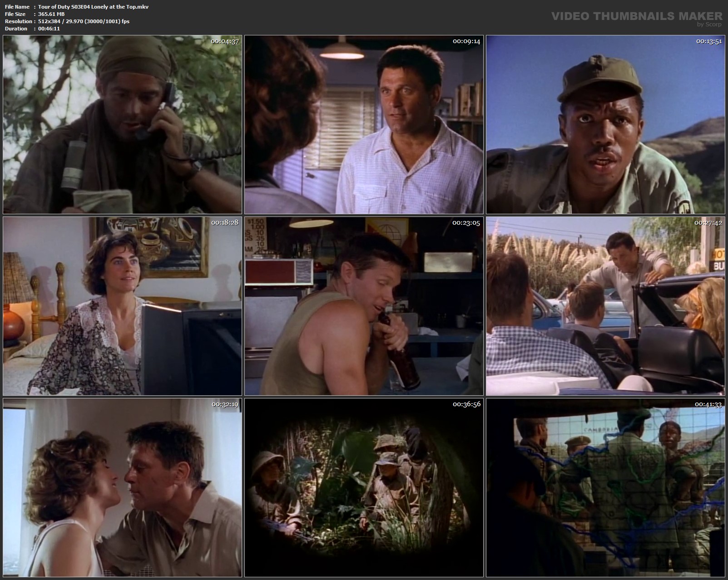
Task: Click the 'File Size' label in the header
Action: pos(15,14)
